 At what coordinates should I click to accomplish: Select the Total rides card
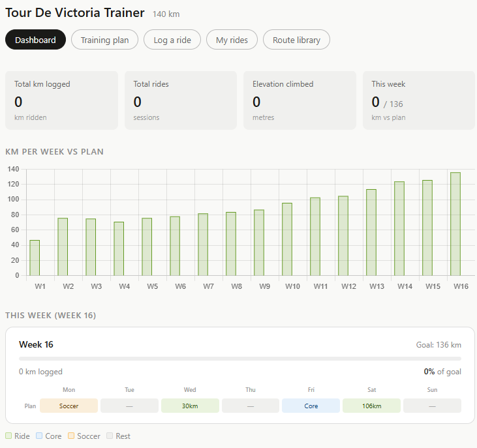coord(181,100)
